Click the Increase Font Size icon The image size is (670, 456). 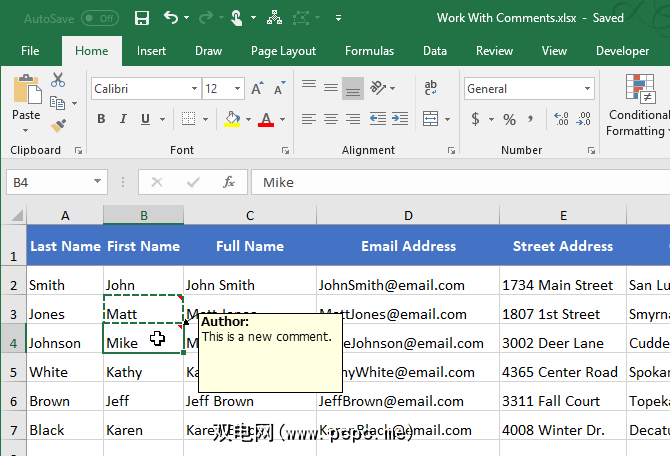coord(257,89)
